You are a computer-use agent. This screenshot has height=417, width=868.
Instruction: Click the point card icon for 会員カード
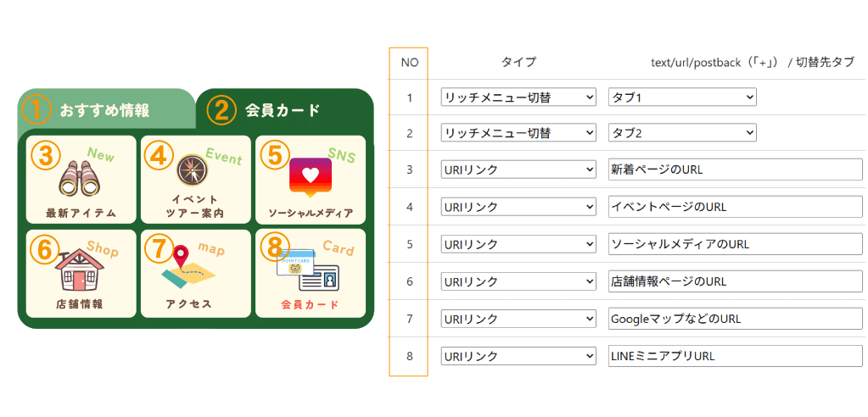[307, 273]
